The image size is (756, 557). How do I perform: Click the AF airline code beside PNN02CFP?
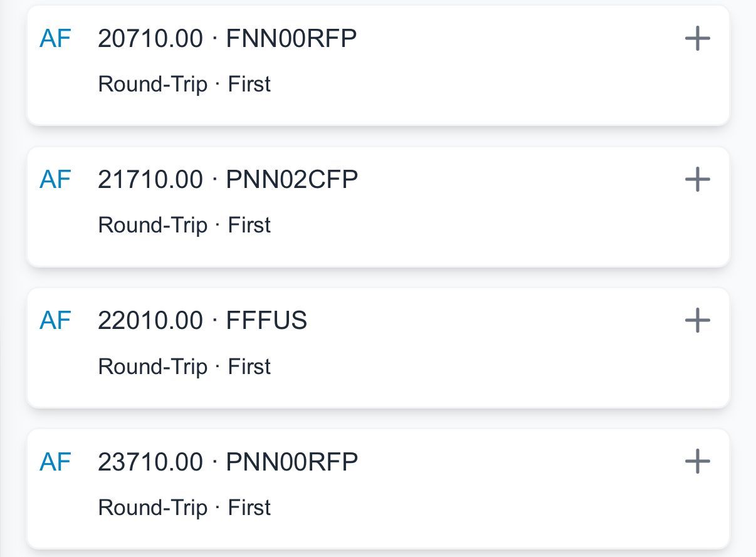click(x=55, y=180)
